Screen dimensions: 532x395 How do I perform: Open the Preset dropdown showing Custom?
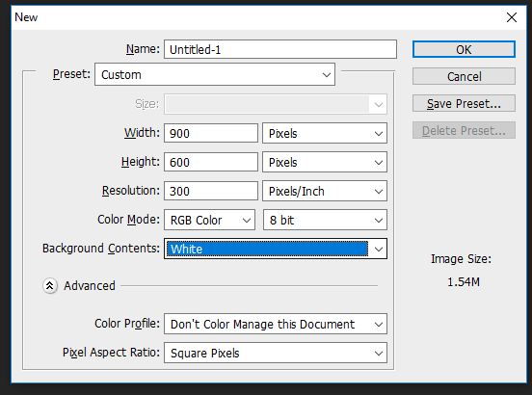[x=215, y=74]
